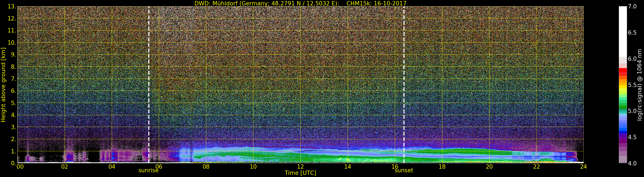The height and width of the screenshot is (177, 644).
Task: Click the '4.0' colorbar value
Action: [632, 163]
